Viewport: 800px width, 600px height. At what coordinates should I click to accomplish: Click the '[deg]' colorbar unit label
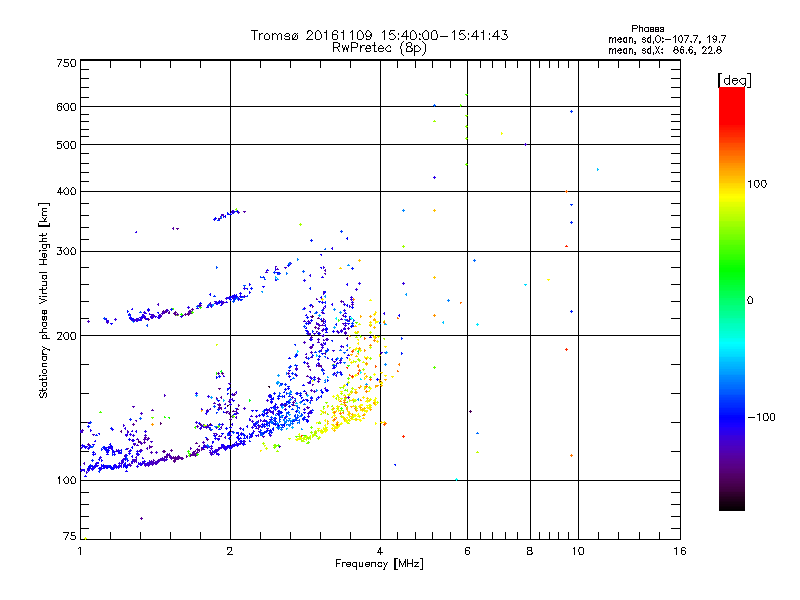click(x=734, y=80)
